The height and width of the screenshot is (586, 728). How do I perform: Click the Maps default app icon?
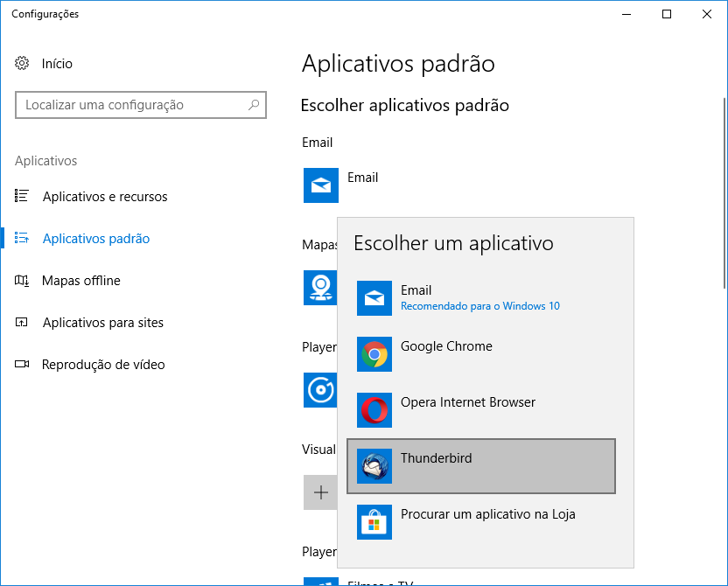320,287
